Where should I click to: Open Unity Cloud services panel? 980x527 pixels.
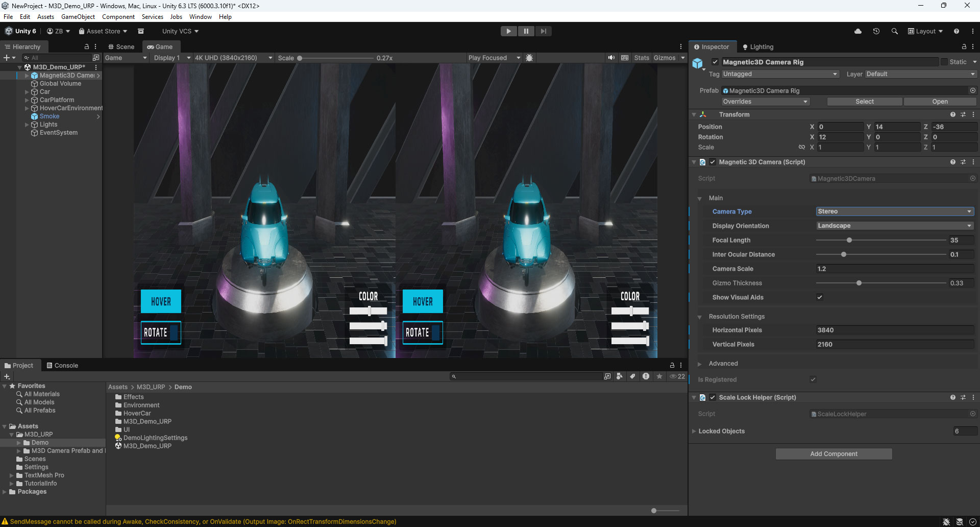[857, 31]
